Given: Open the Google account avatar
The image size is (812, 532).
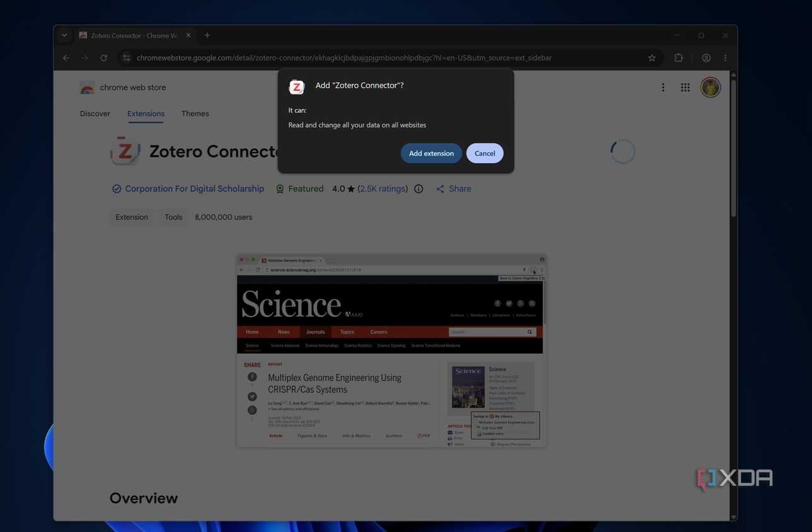Looking at the screenshot, I should click(710, 88).
